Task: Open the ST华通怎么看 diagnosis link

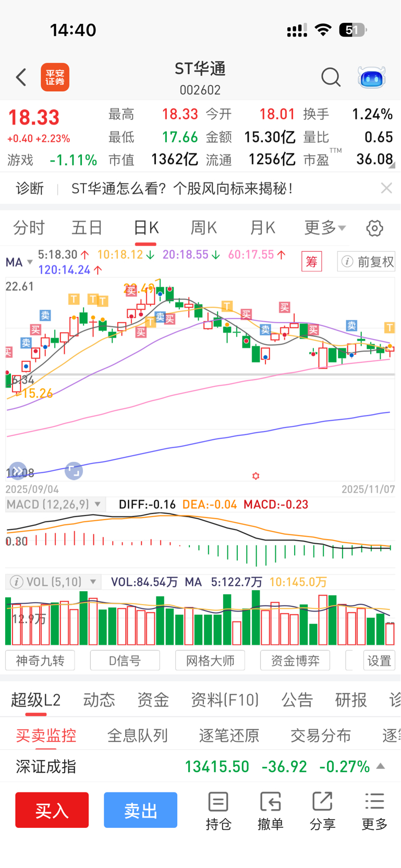Action: (x=182, y=188)
